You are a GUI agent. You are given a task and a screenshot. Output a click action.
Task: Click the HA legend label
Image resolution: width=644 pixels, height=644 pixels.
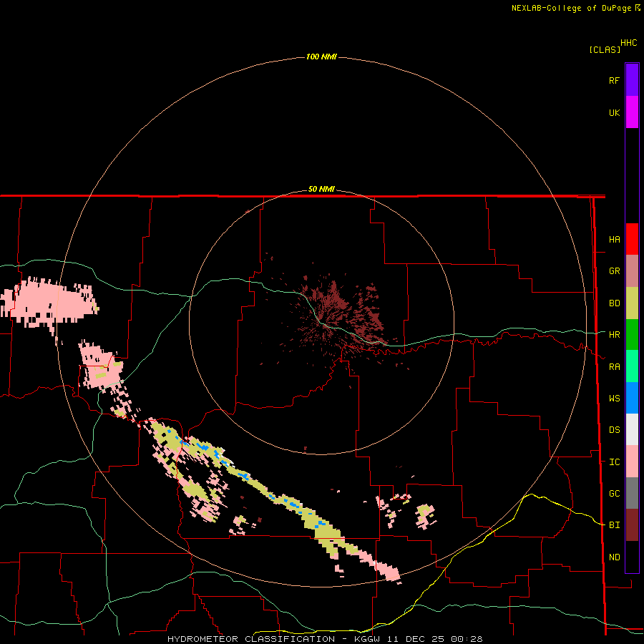pyautogui.click(x=614, y=239)
